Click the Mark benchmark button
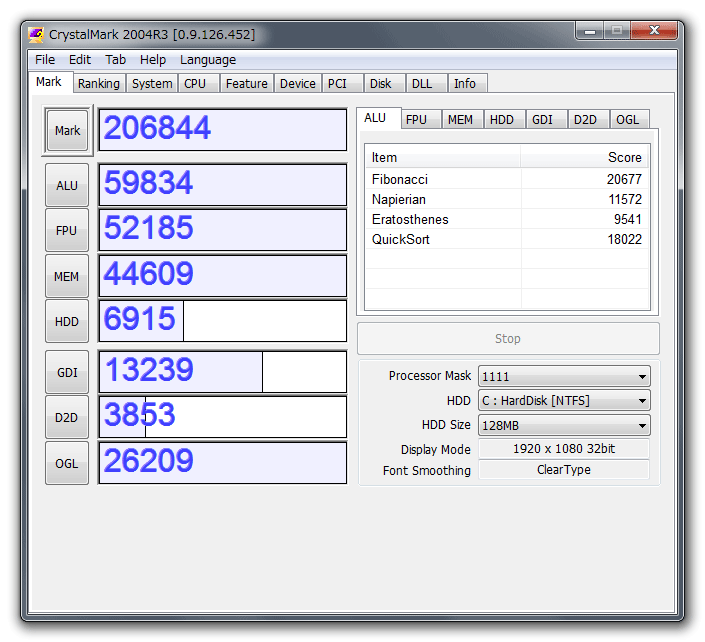Screen dimensions: 705x642 67,130
